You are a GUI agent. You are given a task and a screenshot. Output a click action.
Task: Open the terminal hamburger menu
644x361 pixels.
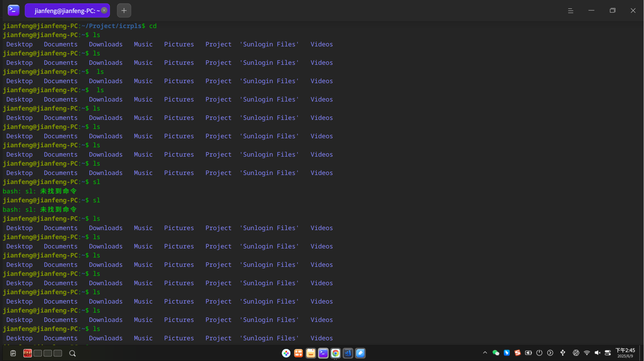(571, 11)
